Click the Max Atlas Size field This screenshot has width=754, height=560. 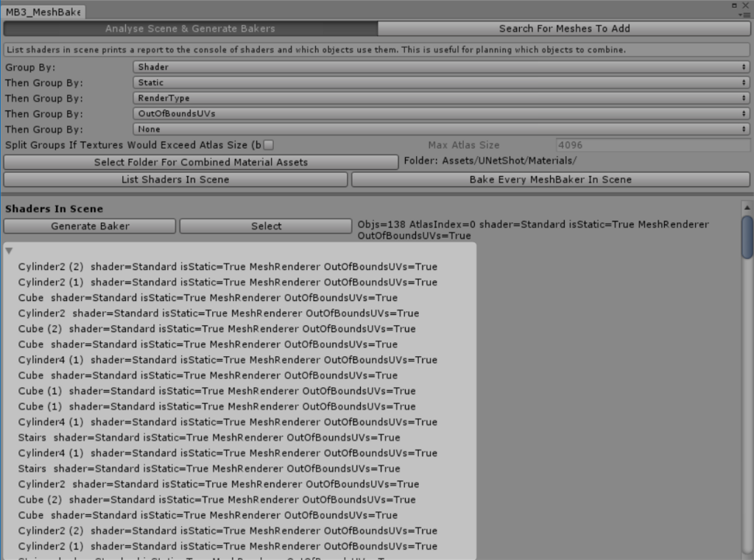(x=652, y=145)
